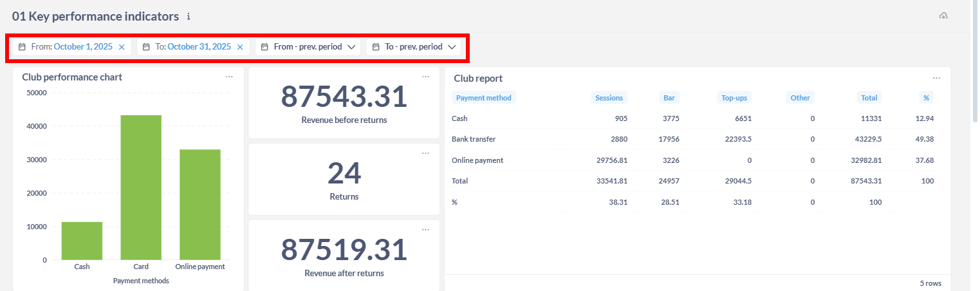Open Revenue before returns card options menu
980x291 pixels.
pyautogui.click(x=425, y=77)
